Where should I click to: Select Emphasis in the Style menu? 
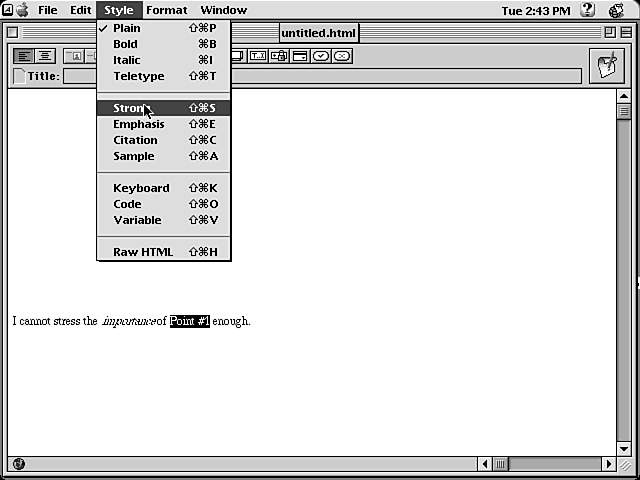[139, 124]
